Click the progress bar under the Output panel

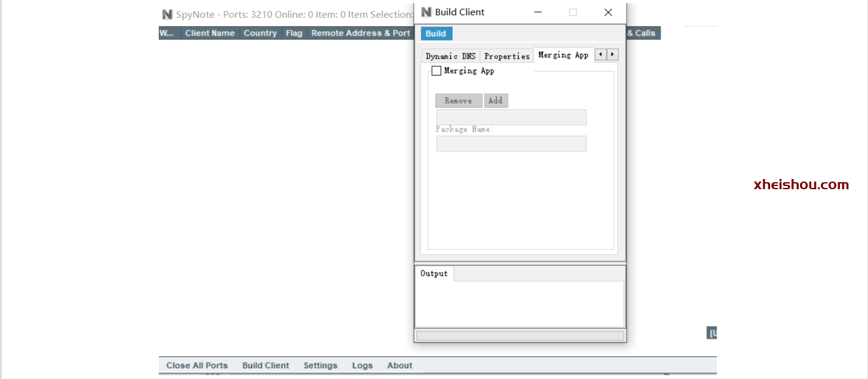click(x=520, y=335)
